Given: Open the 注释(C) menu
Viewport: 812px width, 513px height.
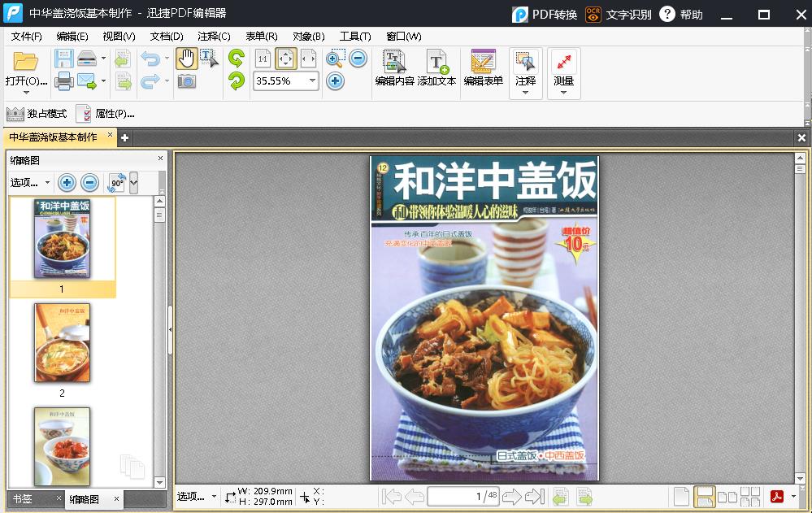Looking at the screenshot, I should coord(214,37).
